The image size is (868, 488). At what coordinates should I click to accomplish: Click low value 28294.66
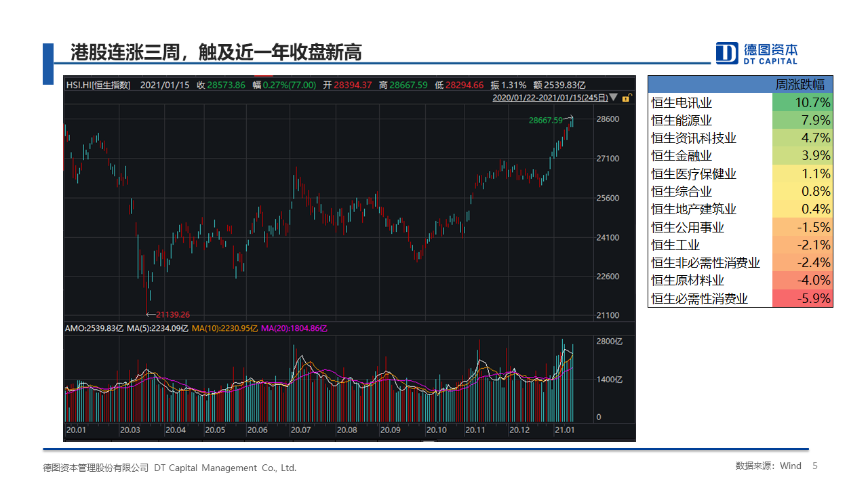pos(465,85)
